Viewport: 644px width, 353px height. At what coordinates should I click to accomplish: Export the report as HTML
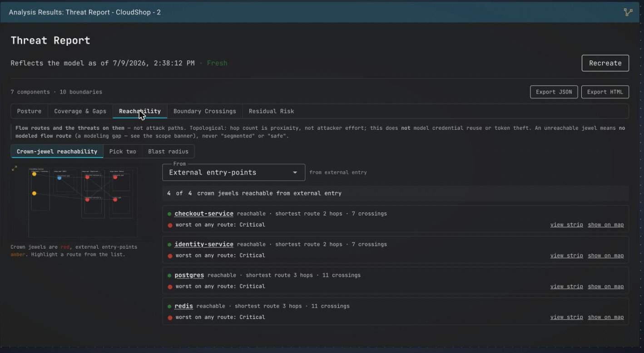(x=605, y=92)
